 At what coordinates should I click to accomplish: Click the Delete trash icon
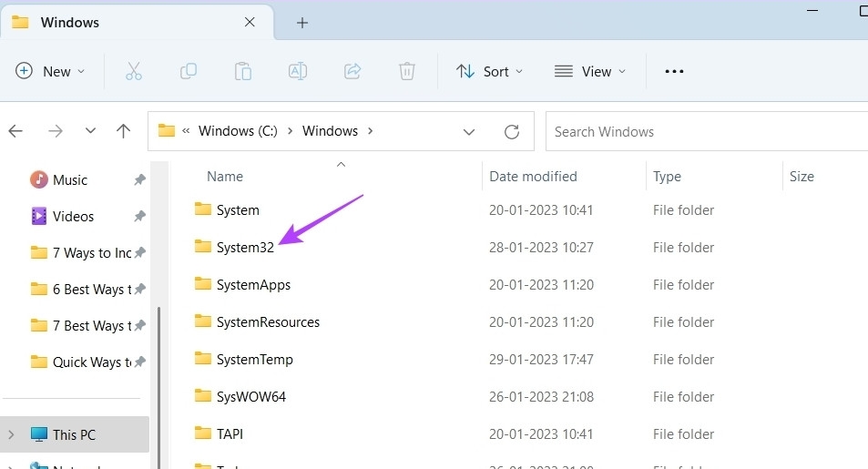click(407, 71)
